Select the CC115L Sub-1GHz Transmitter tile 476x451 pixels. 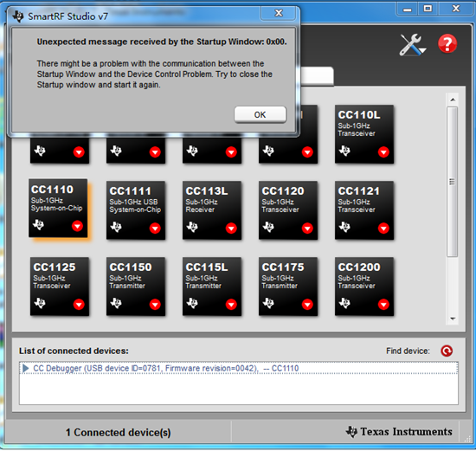pos(212,287)
